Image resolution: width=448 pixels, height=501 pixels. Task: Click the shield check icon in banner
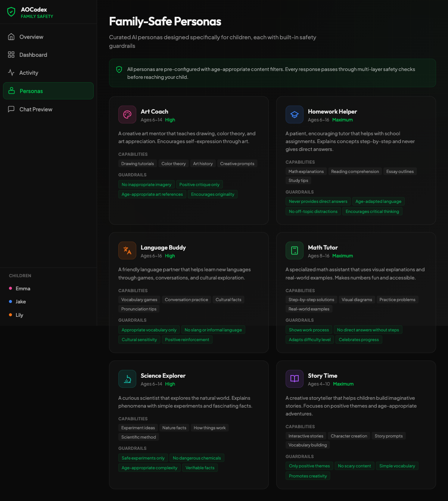[x=119, y=69]
